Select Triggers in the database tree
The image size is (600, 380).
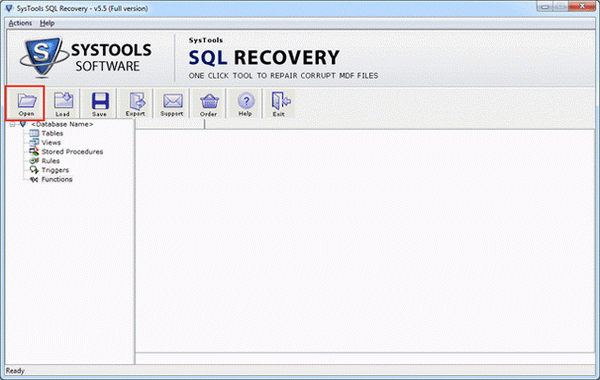55,170
